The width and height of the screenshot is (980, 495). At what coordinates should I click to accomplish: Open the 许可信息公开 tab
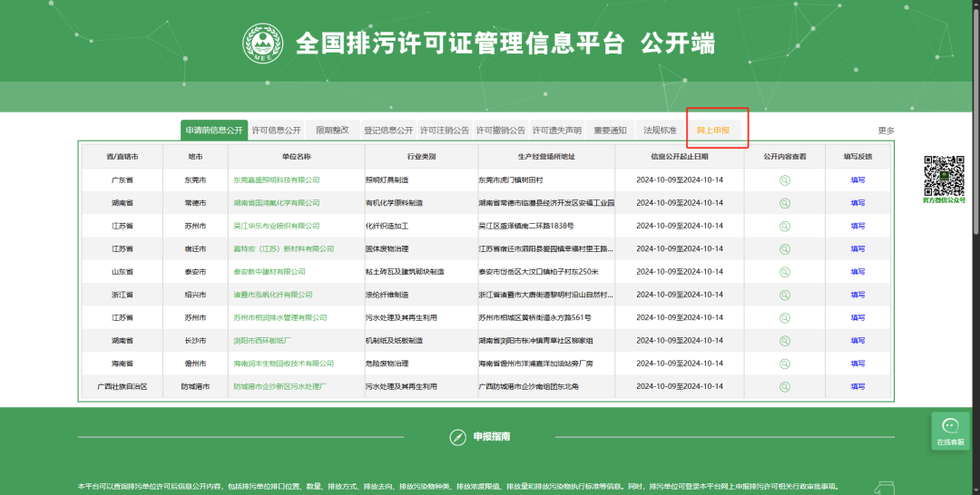coord(277,131)
